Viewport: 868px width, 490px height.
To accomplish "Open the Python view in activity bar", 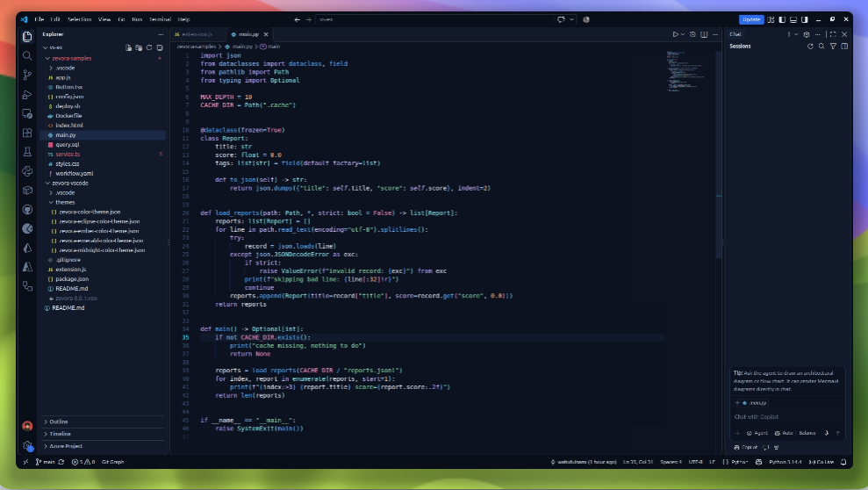I will tap(27, 171).
